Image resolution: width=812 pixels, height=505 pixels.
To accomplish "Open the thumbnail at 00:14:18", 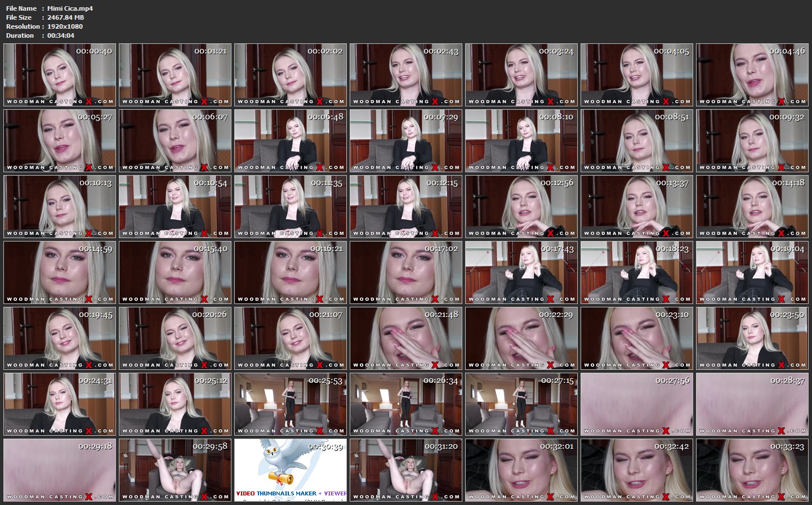I will [x=752, y=207].
